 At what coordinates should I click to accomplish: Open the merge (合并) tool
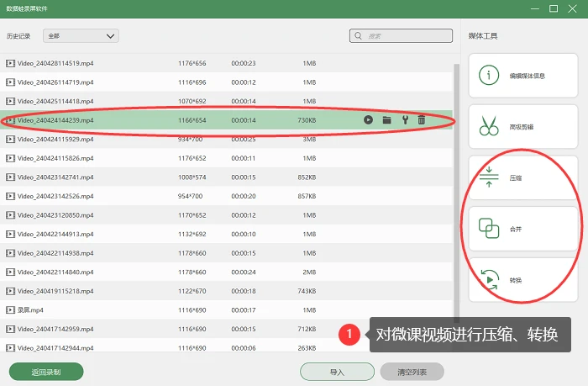[x=523, y=229]
